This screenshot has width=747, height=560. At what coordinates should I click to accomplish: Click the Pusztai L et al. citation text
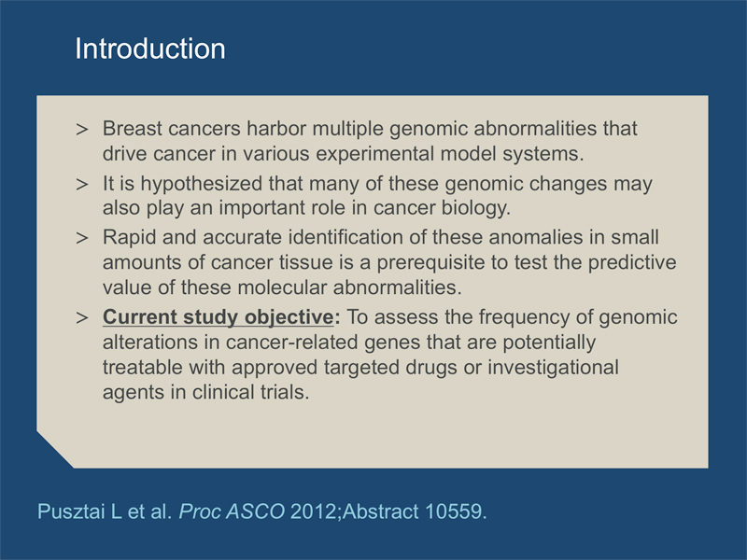pyautogui.click(x=105, y=511)
